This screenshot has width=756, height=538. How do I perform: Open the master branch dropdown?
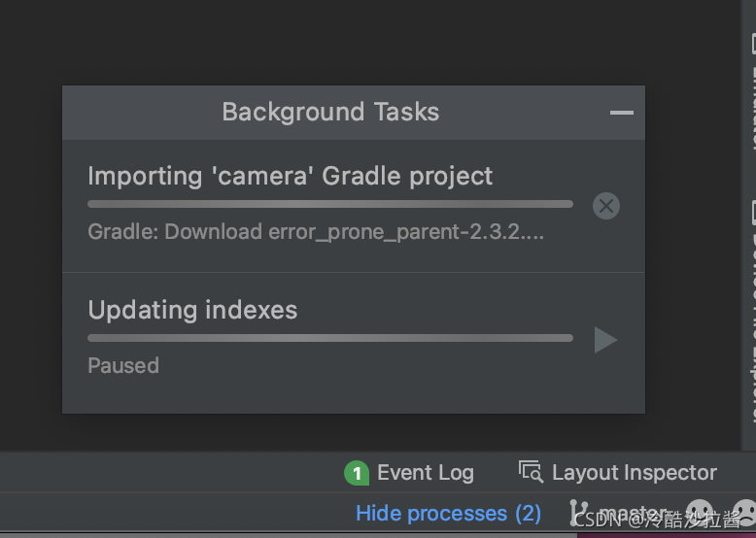pos(632,512)
